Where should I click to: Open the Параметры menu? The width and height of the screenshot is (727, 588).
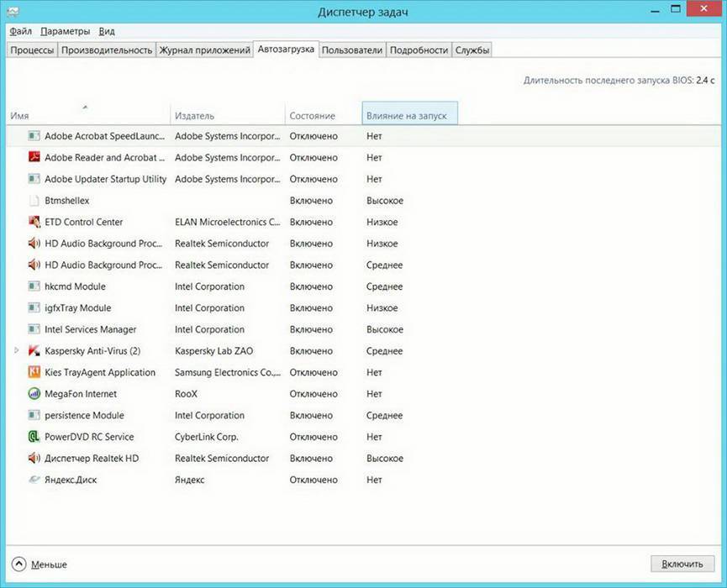[65, 31]
